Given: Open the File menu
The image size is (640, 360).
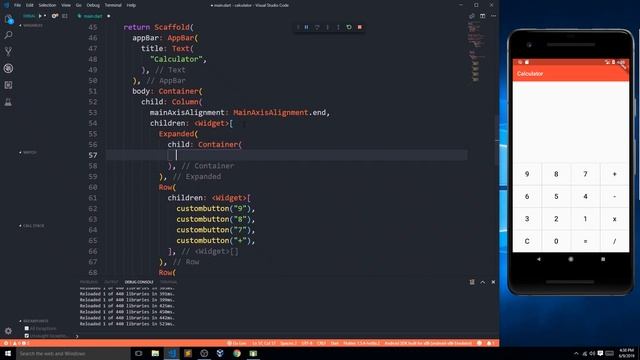Looking at the screenshot, I should pos(17,5).
